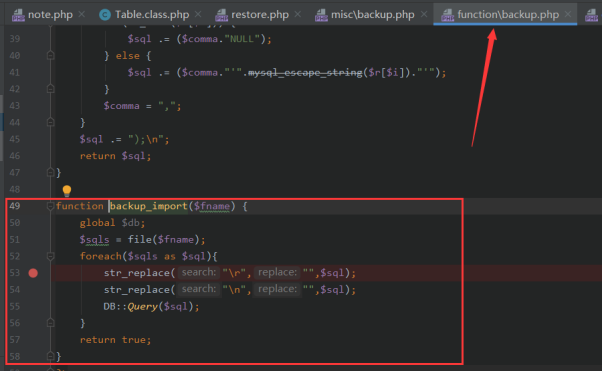The image size is (602, 372).
Task: Open the misc\backup.php tab
Action: 372,15
